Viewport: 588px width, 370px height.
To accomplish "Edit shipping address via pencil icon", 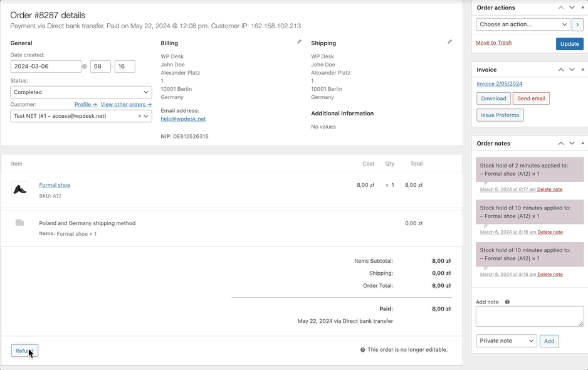I will tap(449, 42).
